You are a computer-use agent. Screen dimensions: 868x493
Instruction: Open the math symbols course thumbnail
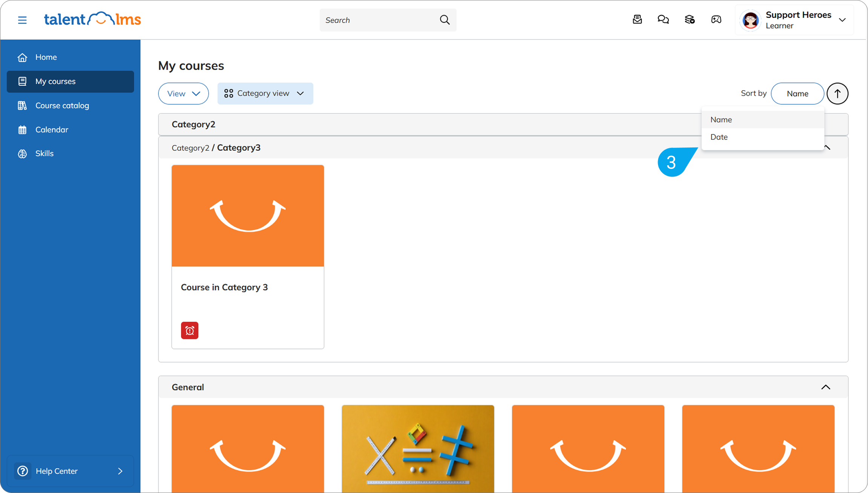click(x=418, y=449)
